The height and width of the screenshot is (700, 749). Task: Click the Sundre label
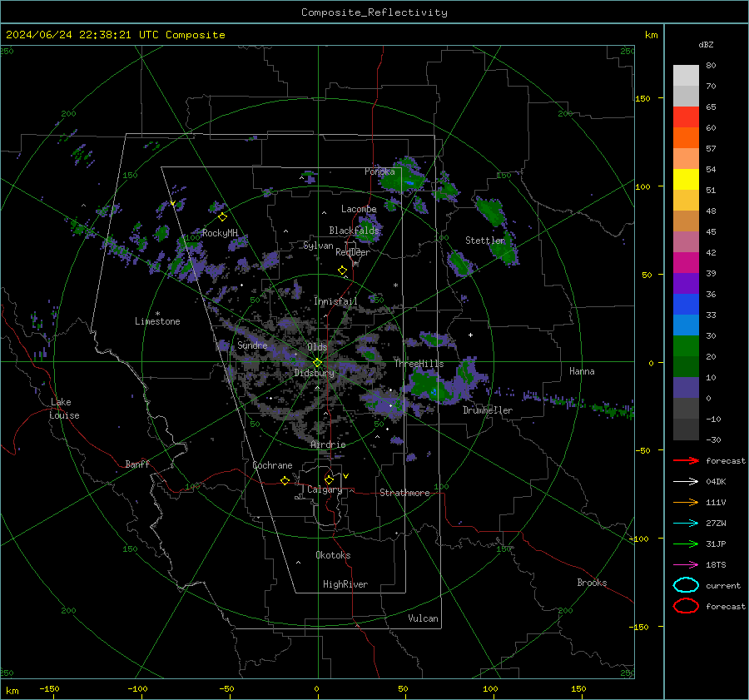(x=252, y=345)
